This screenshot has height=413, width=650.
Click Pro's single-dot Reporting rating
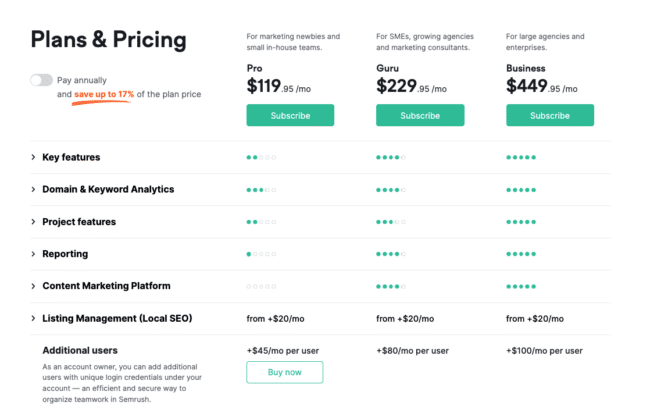click(261, 254)
